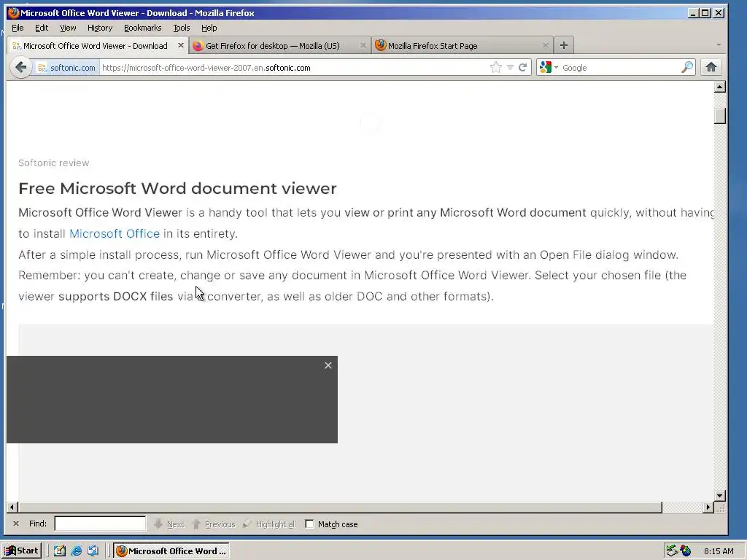Expand the URL history dropdown arrow
The height and width of the screenshot is (560, 747).
pyautogui.click(x=510, y=68)
